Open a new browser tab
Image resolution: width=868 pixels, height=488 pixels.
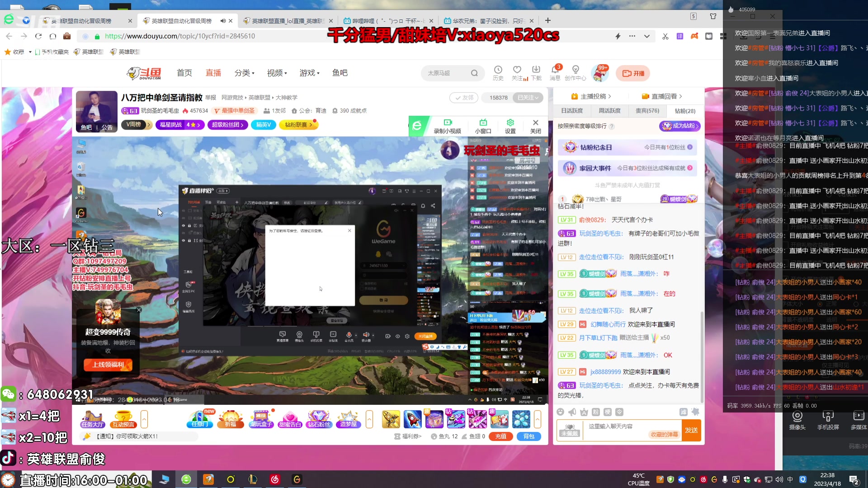point(548,20)
